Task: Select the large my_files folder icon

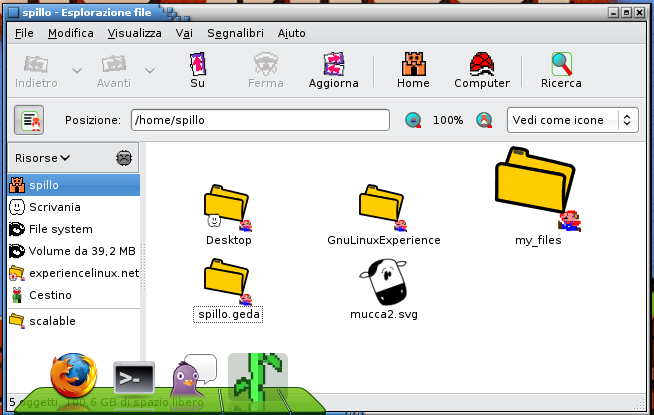Action: pos(537,189)
